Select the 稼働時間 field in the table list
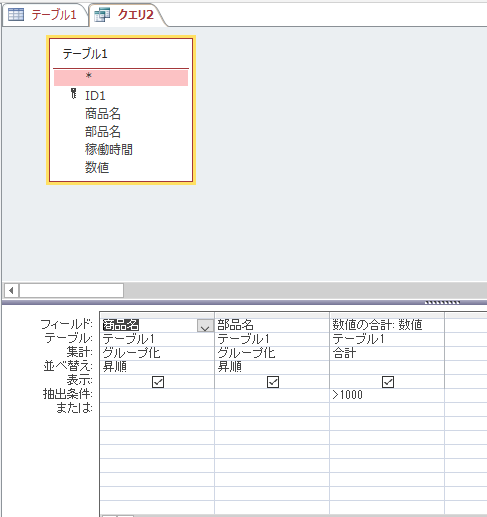The height and width of the screenshot is (517, 487). [109, 149]
